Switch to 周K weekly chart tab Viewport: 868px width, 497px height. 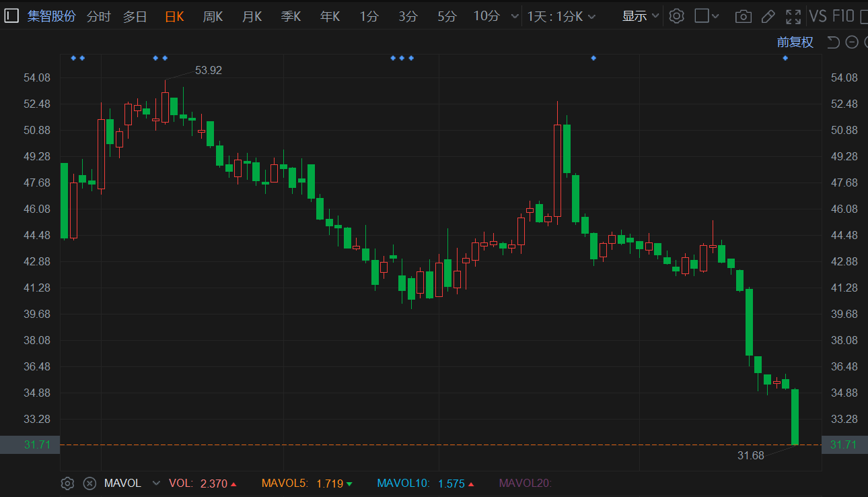[213, 16]
